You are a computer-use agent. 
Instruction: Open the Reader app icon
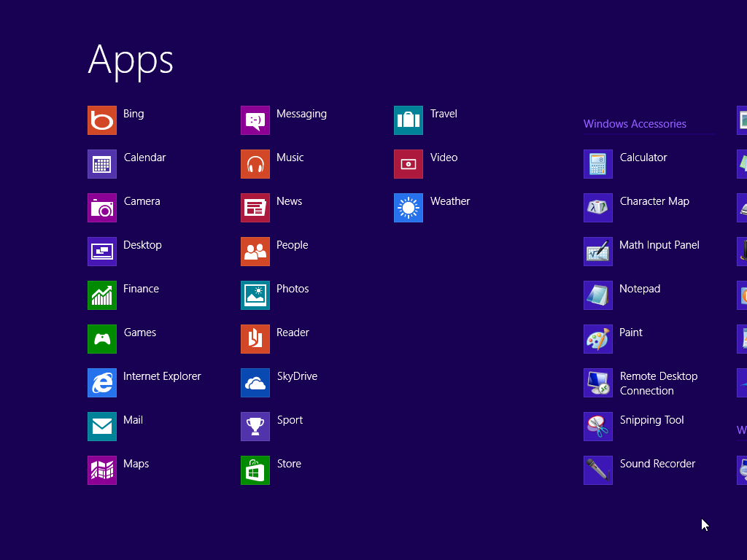pos(255,339)
